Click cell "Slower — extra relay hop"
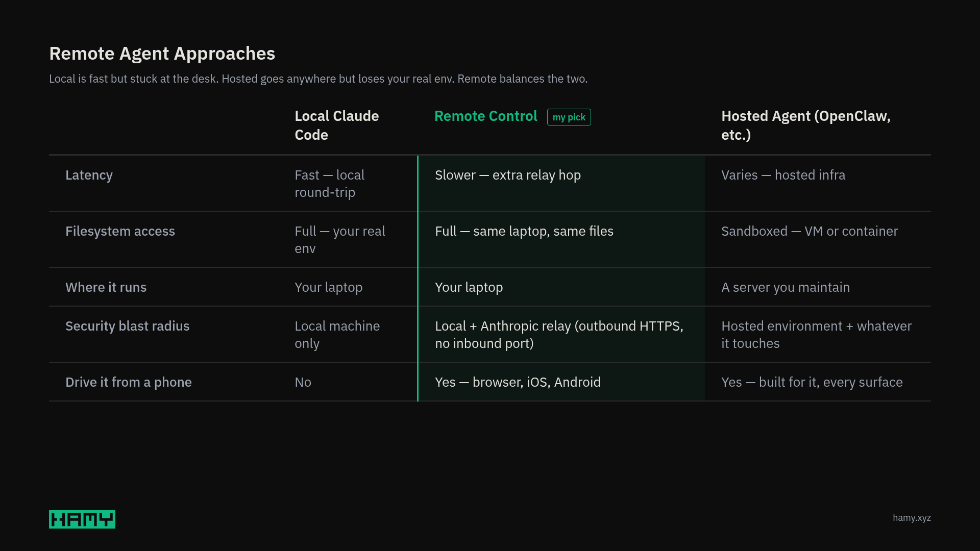980x551 pixels. tap(508, 175)
